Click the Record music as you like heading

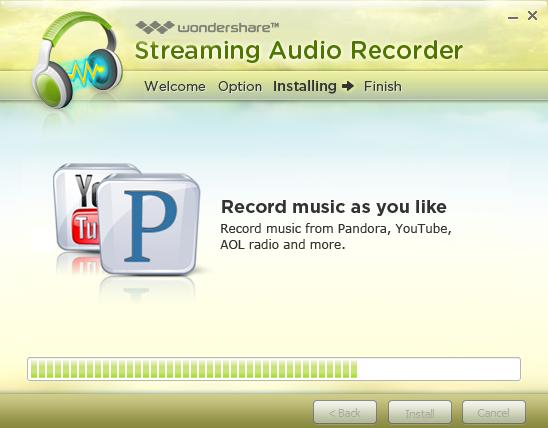pos(334,206)
